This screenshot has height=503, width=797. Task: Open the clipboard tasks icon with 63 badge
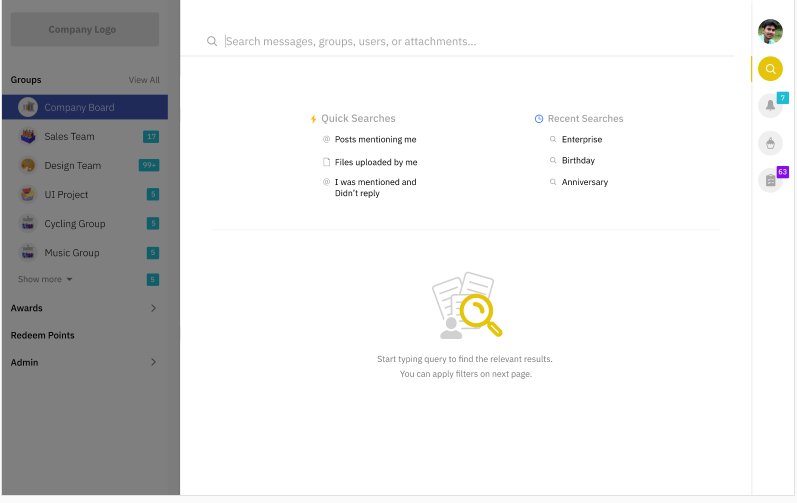click(770, 180)
